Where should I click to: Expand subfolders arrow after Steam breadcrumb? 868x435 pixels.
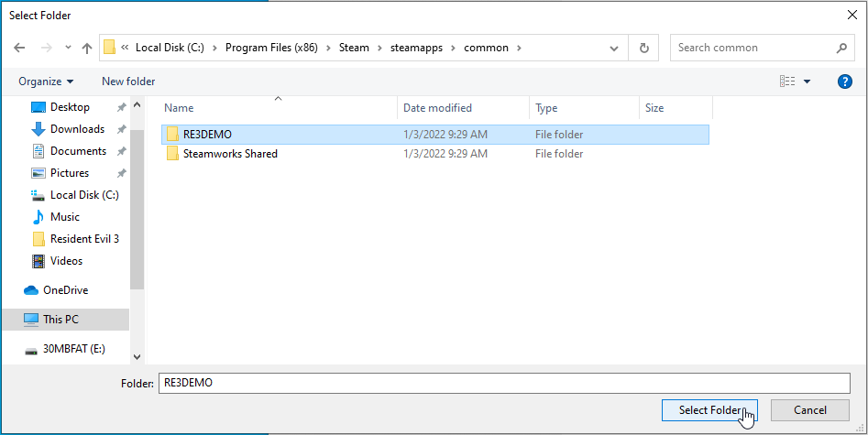tap(379, 48)
